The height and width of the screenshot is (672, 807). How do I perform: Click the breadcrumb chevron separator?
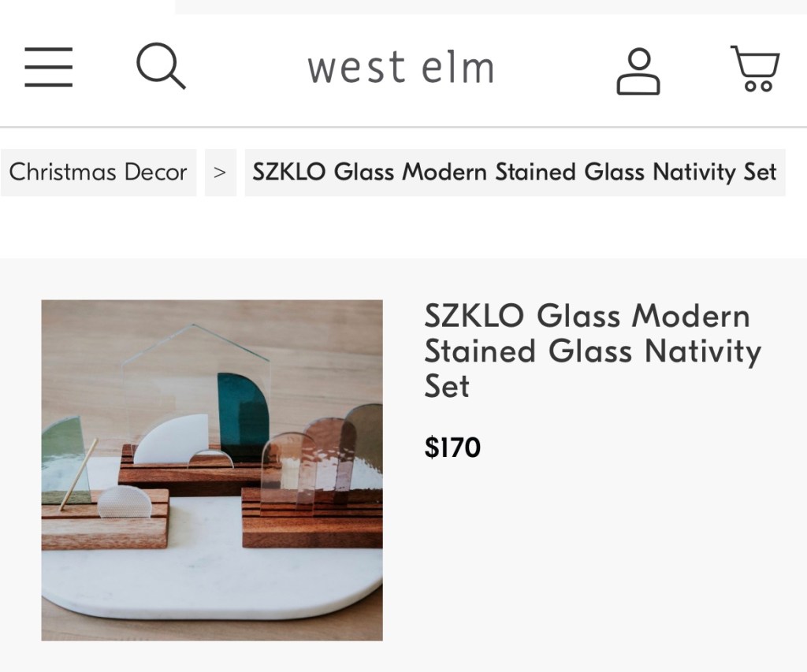point(220,172)
